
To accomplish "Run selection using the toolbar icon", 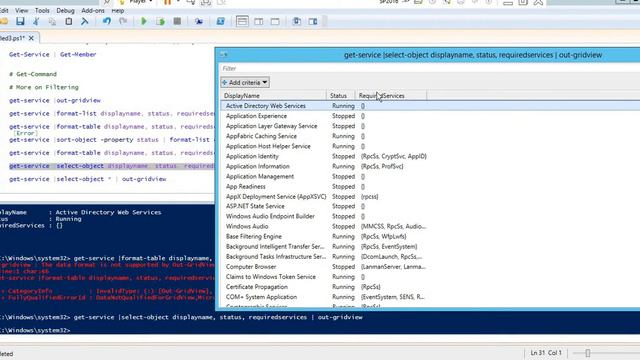I will pos(160,21).
